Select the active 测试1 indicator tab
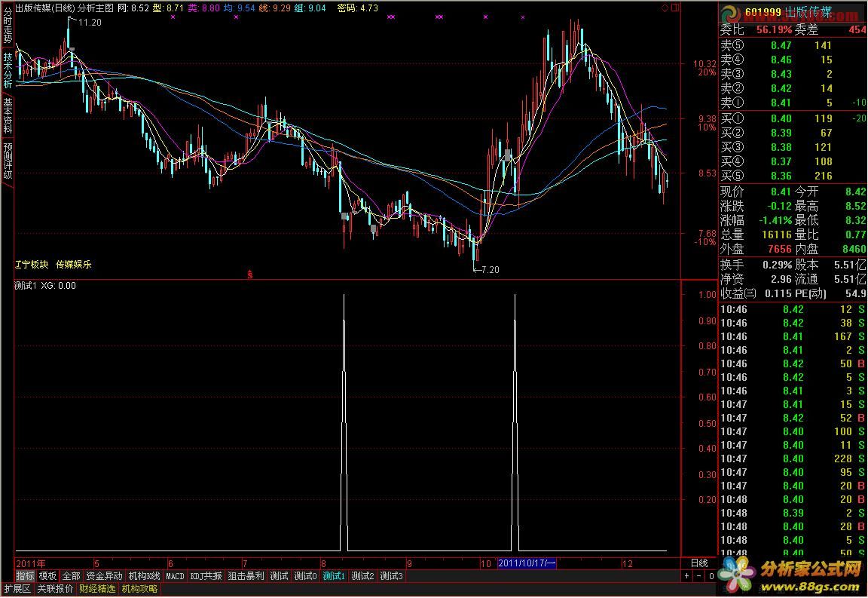 (334, 576)
